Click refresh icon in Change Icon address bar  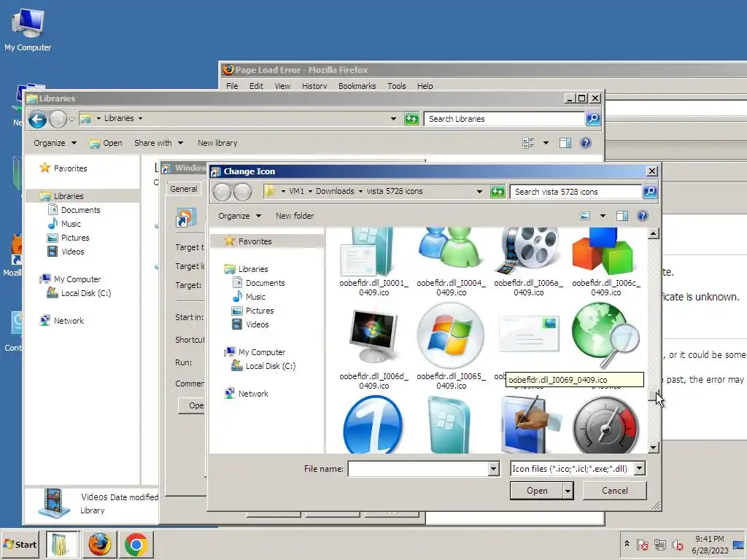pos(498,192)
